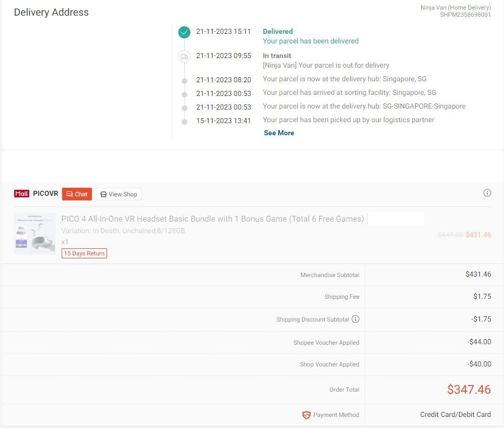Click the shield icon next to Payment Method
This screenshot has width=504, height=428.
click(306, 415)
